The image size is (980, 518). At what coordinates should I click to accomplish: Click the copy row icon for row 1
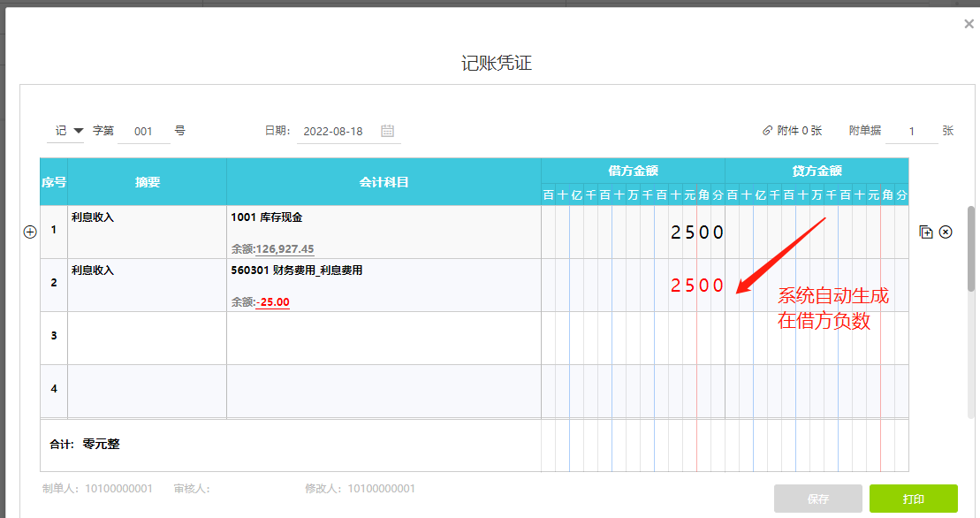926,232
